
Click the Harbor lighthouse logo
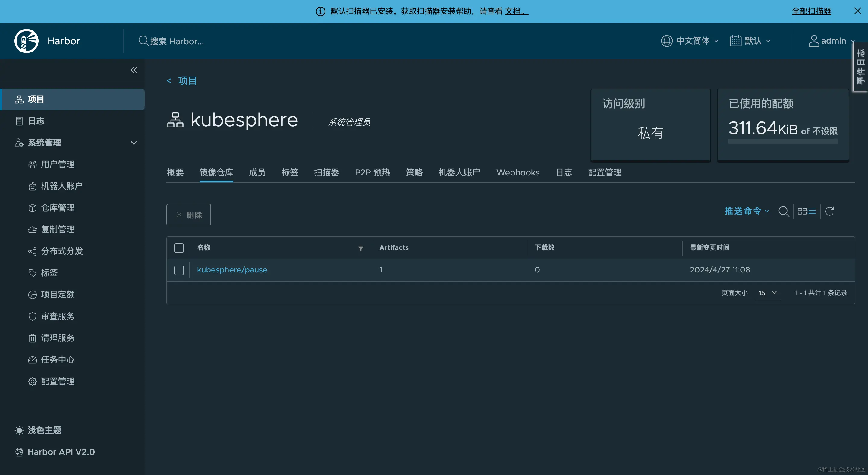click(x=26, y=41)
